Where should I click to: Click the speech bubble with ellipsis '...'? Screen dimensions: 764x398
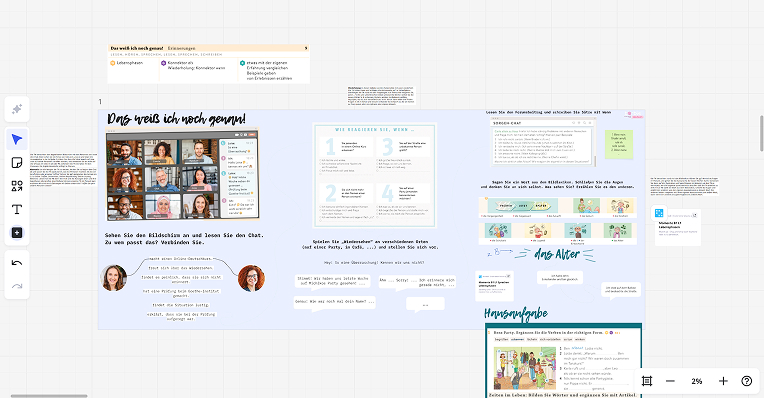click(x=425, y=304)
